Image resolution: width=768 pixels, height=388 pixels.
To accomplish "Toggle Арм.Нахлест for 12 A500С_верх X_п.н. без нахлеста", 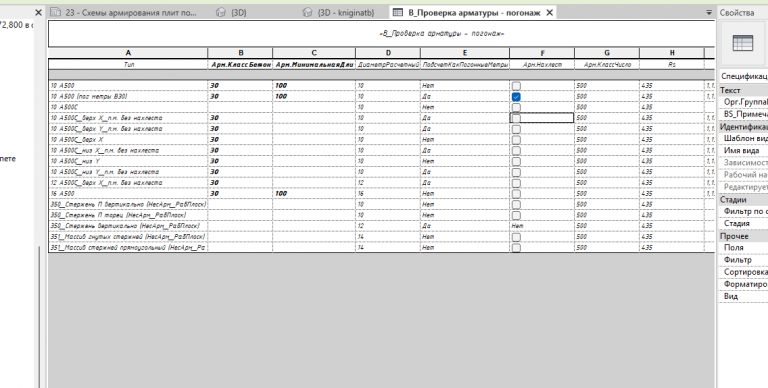I will tap(516, 183).
